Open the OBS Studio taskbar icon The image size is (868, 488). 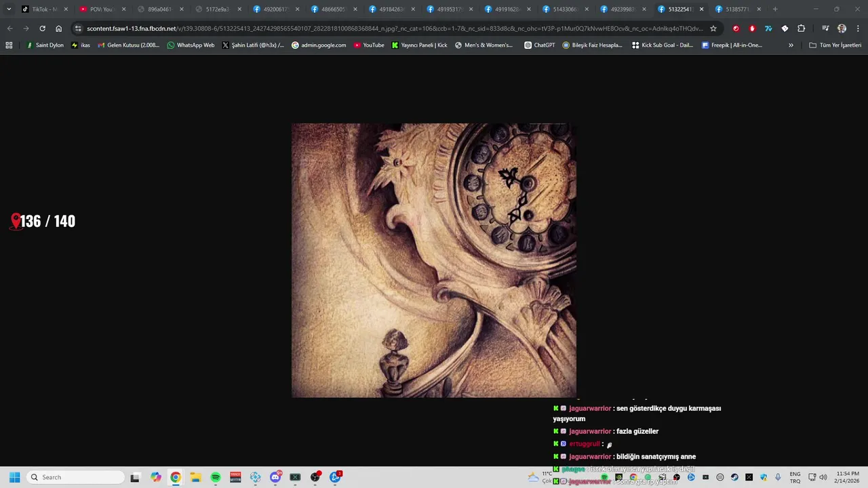coord(315,477)
